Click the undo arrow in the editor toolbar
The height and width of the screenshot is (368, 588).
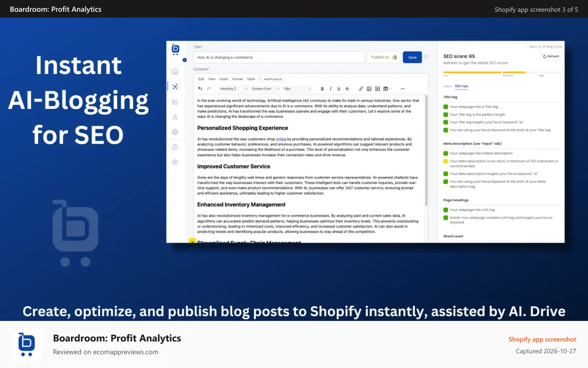pos(200,89)
